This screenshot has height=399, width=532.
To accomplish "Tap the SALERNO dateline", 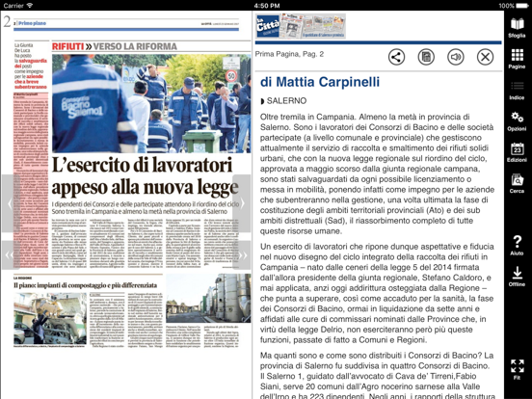I will point(286,101).
